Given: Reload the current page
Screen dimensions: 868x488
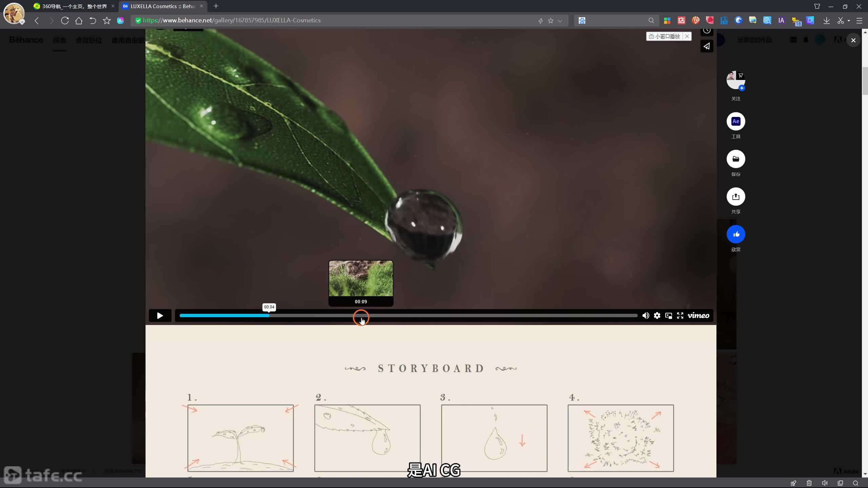Looking at the screenshot, I should click(x=65, y=21).
